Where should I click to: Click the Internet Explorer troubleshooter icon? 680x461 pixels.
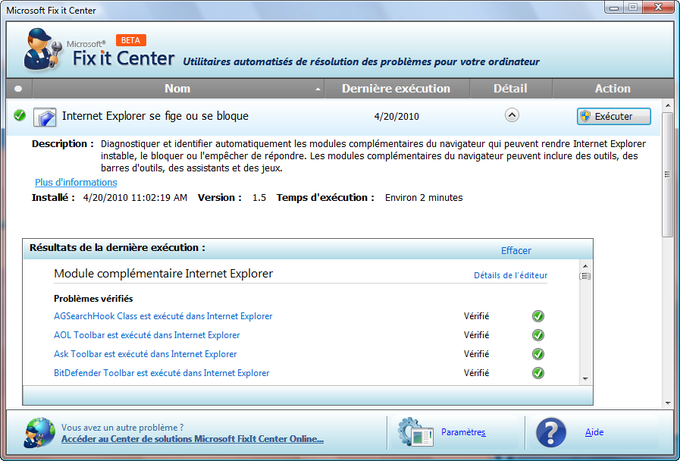coord(45,117)
